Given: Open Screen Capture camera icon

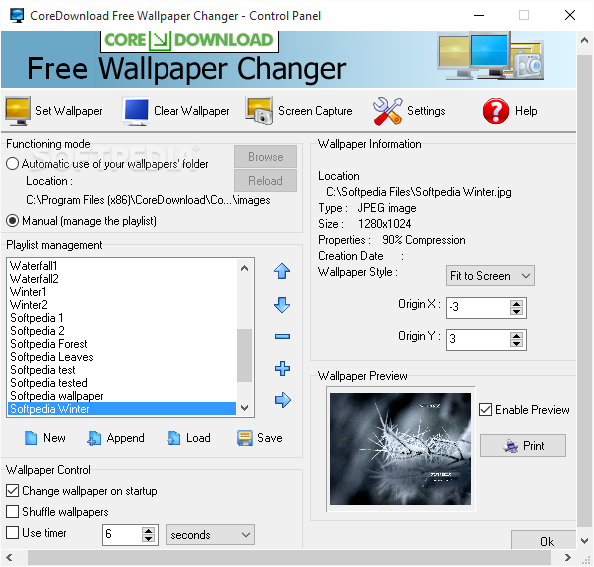Looking at the screenshot, I should pos(259,111).
